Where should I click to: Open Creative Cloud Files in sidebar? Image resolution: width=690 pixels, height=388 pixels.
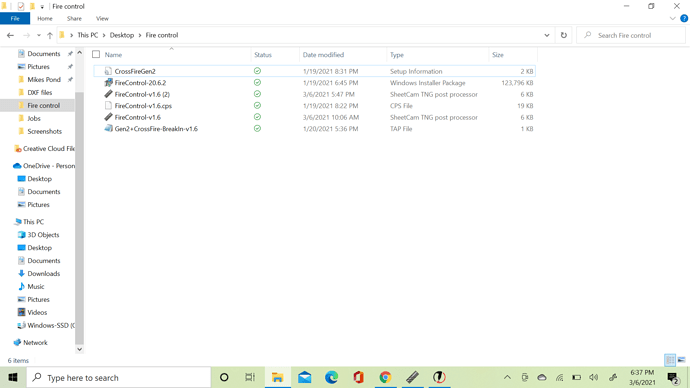[x=48, y=149]
